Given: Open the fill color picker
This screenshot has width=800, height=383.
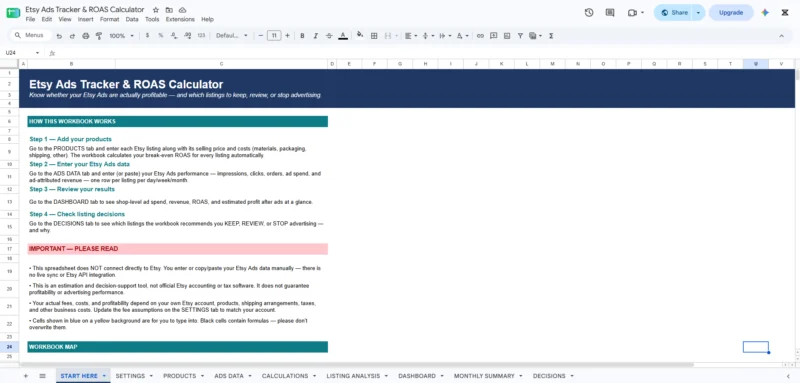Looking at the screenshot, I should 360,35.
